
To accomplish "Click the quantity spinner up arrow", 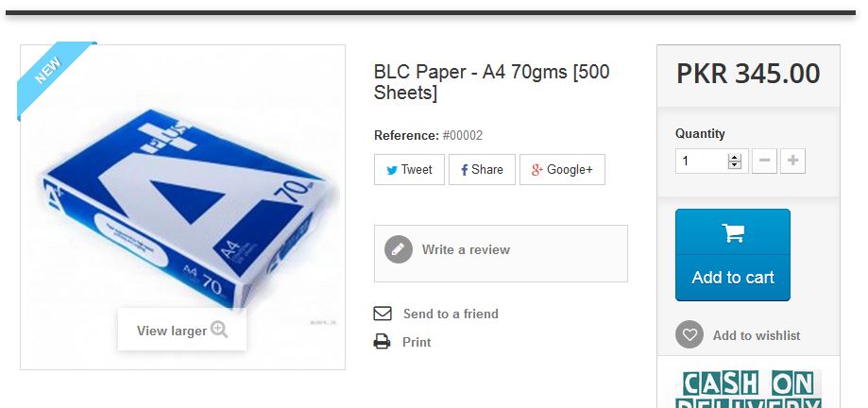I will tap(735, 157).
